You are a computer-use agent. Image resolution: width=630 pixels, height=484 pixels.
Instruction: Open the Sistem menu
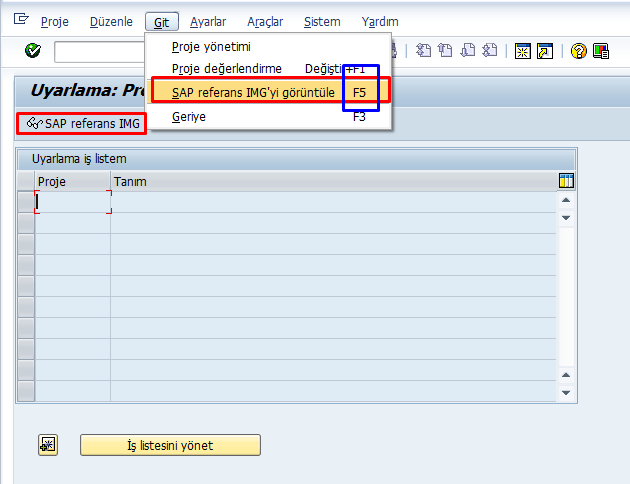322,22
